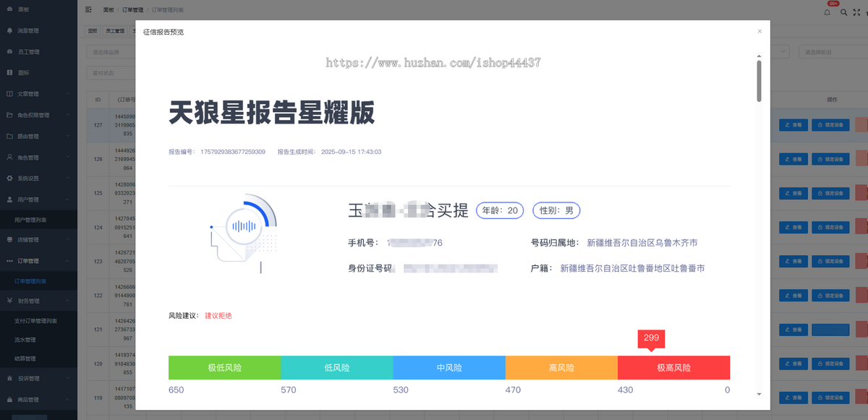This screenshot has width=868, height=420.
Task: Click the 店铺管理 shop icon
Action: (x=9, y=239)
